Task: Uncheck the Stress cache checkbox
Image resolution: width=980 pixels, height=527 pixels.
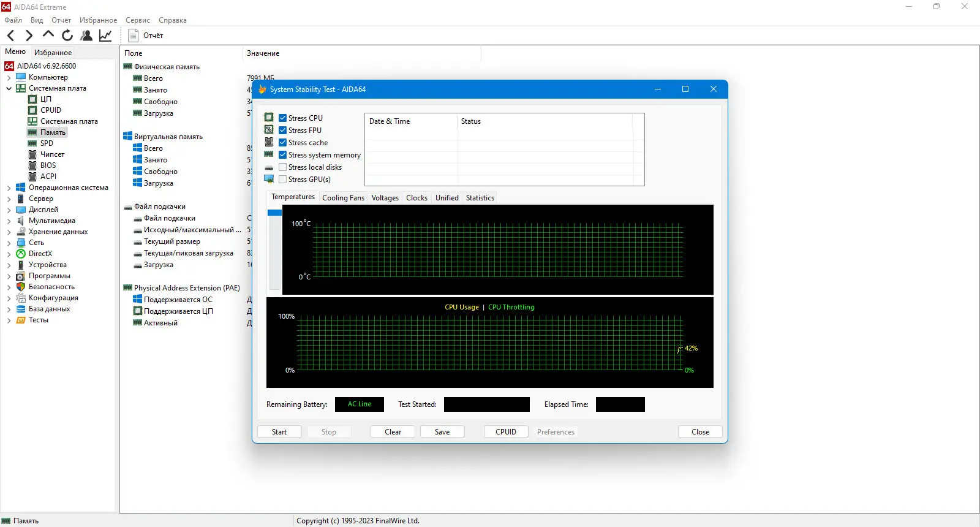Action: click(x=282, y=143)
